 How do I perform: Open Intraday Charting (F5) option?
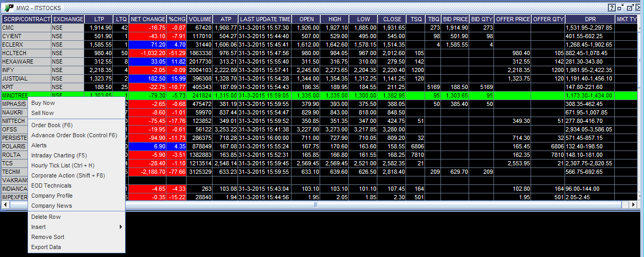(59, 155)
